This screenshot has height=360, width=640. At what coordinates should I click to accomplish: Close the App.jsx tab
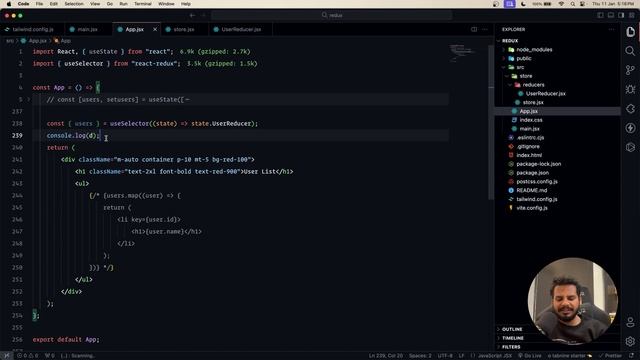(x=155, y=29)
